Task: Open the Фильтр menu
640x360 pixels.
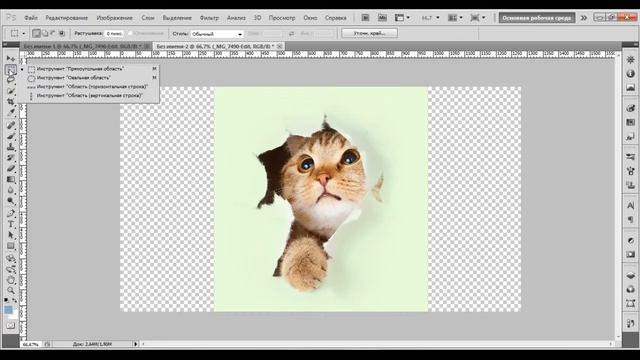Action: coord(209,18)
